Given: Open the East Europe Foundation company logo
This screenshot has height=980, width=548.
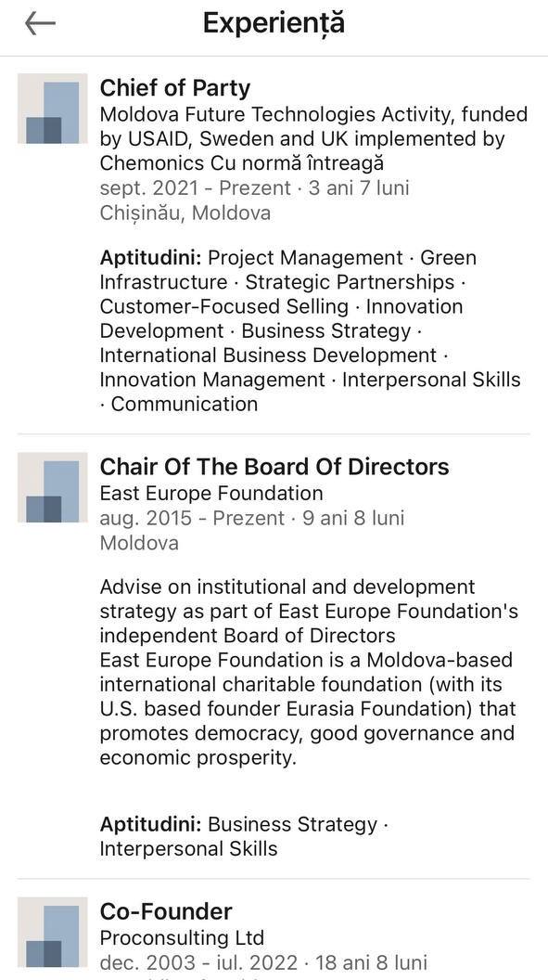Looking at the screenshot, I should [x=53, y=487].
